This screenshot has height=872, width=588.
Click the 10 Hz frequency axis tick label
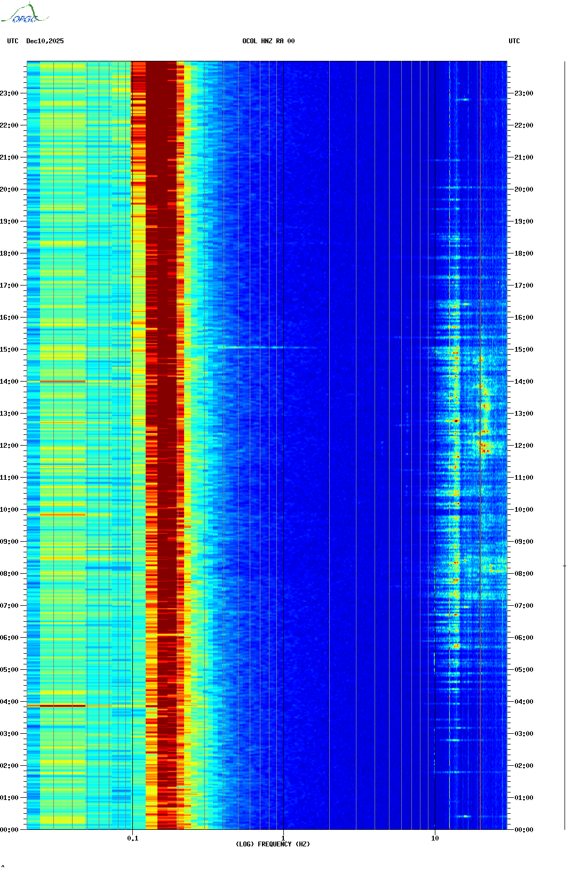[x=435, y=838]
